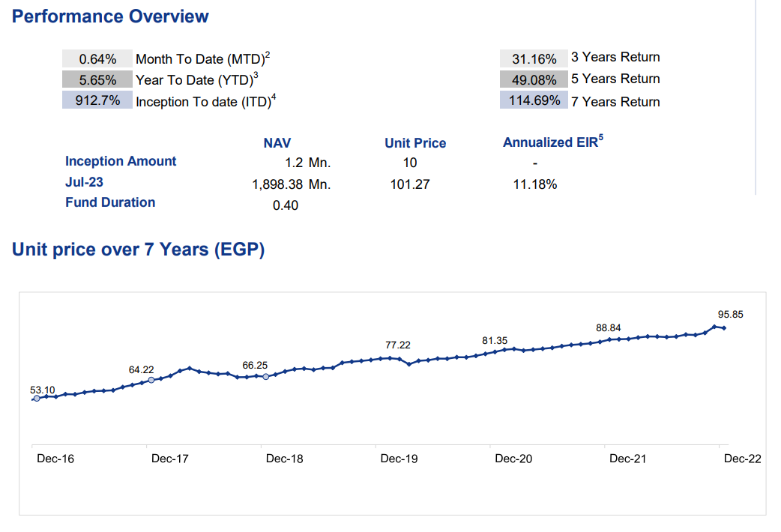The image size is (781, 532).
Task: Select the 0.64% MTD value box
Action: (96, 57)
